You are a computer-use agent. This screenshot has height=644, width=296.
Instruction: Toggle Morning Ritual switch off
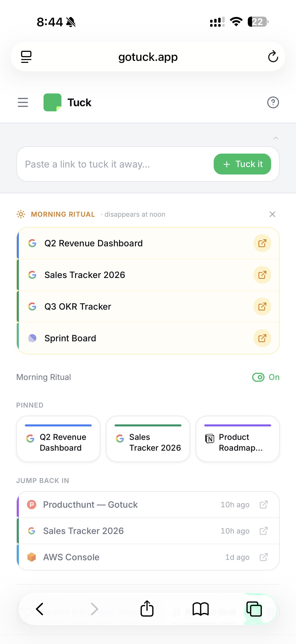click(266, 377)
